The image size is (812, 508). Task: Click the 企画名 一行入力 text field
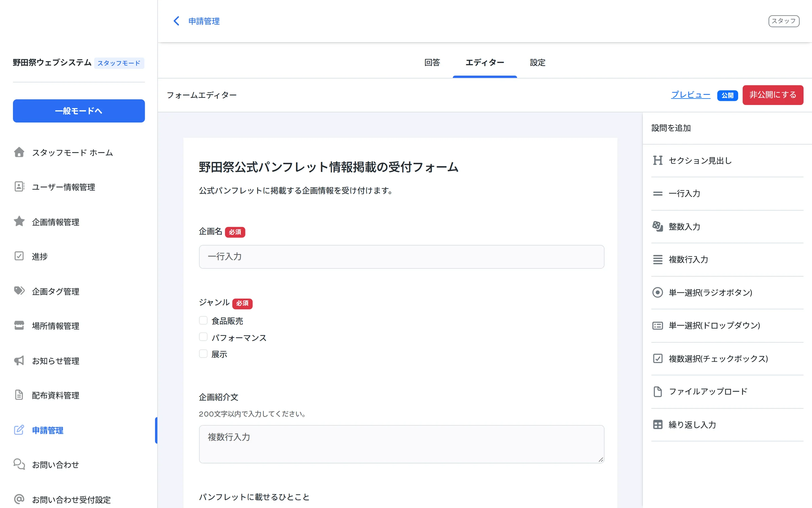point(401,257)
